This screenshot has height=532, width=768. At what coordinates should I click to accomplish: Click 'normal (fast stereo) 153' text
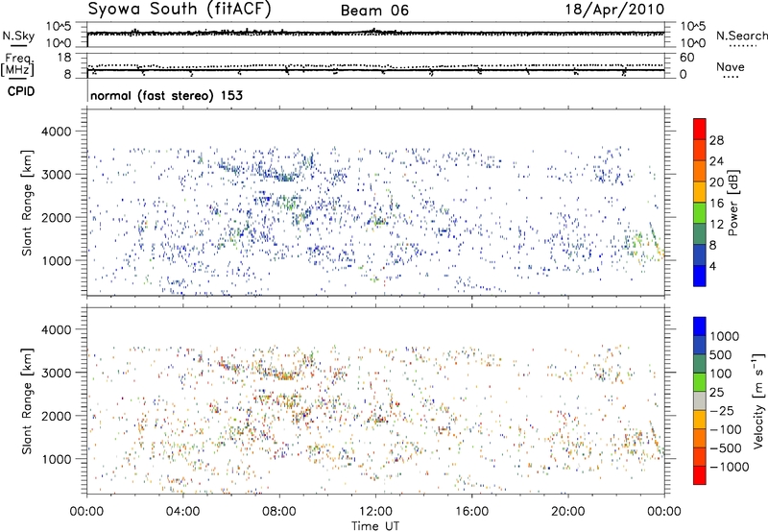tap(166, 95)
